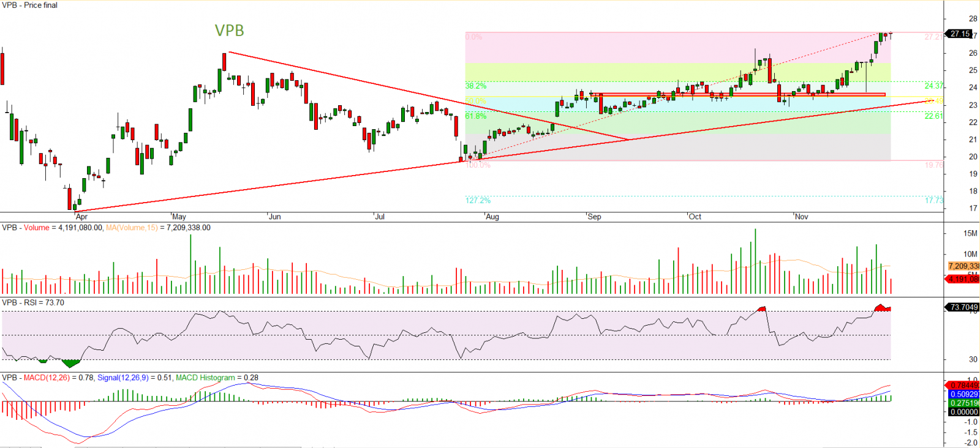Click the red 4,191,08 volume tag
Screen dimensions: 980x448
pos(963,279)
